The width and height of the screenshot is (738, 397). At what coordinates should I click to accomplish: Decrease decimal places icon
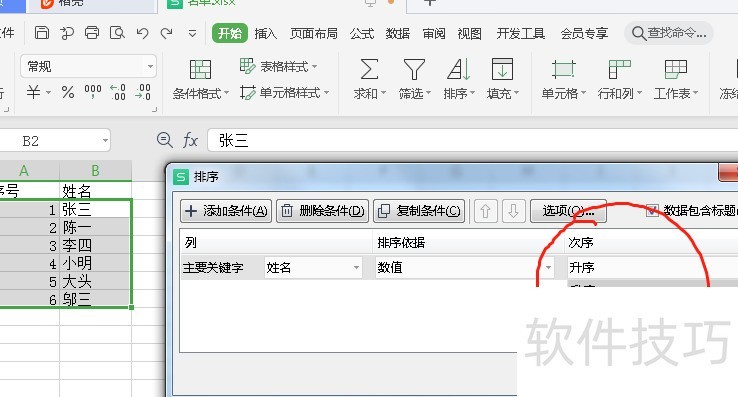[143, 92]
